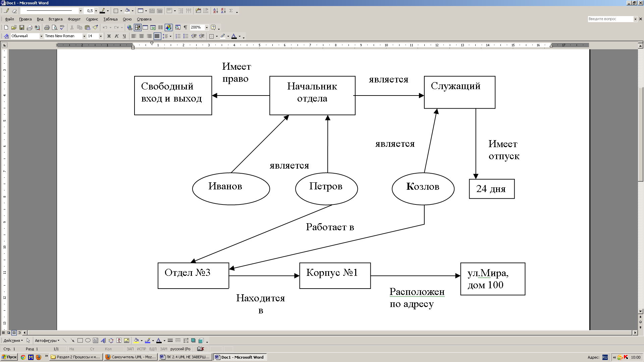Toggle italic formatting (К)
Screen dimensions: 644x362
117,36
